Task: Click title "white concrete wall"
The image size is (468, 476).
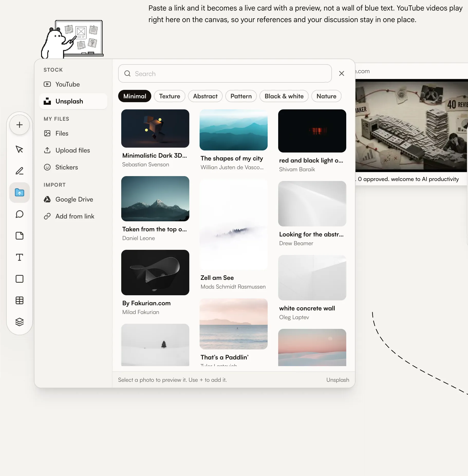Action: [x=307, y=308]
